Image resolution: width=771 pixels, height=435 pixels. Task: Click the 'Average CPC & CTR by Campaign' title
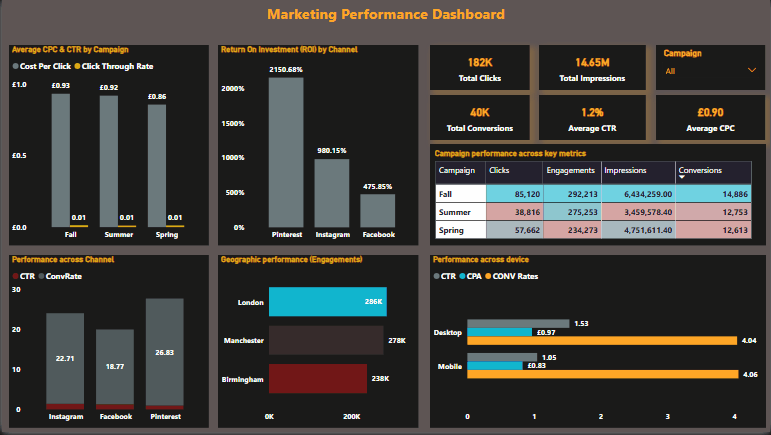pyautogui.click(x=70, y=50)
